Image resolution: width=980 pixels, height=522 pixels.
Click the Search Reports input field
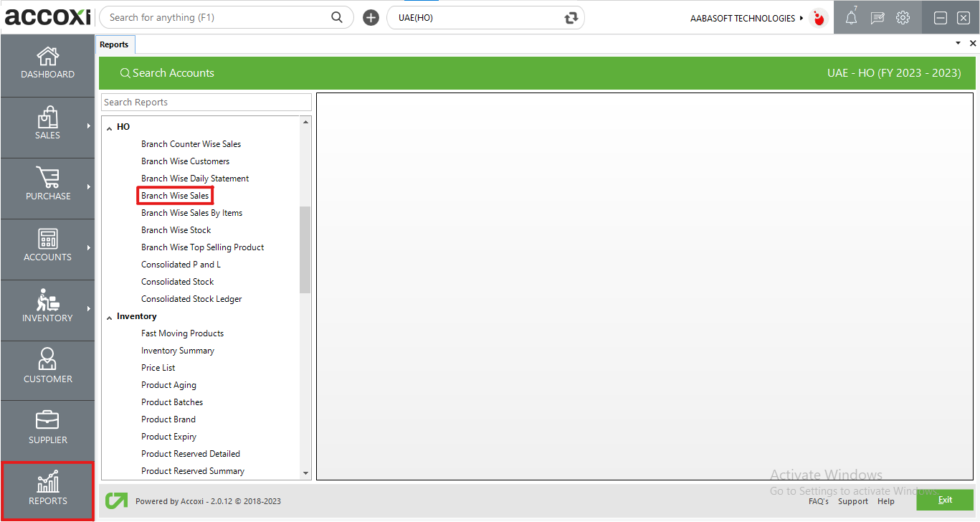point(206,103)
